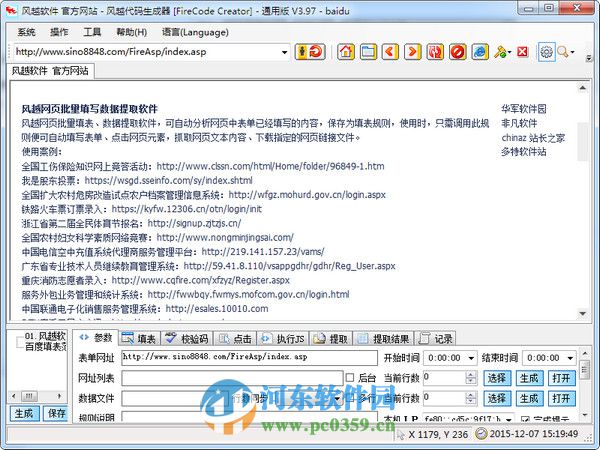Image resolution: width=600 pixels, height=450 pixels.
Task: Stop loading with the red stop icon
Action: point(457,52)
